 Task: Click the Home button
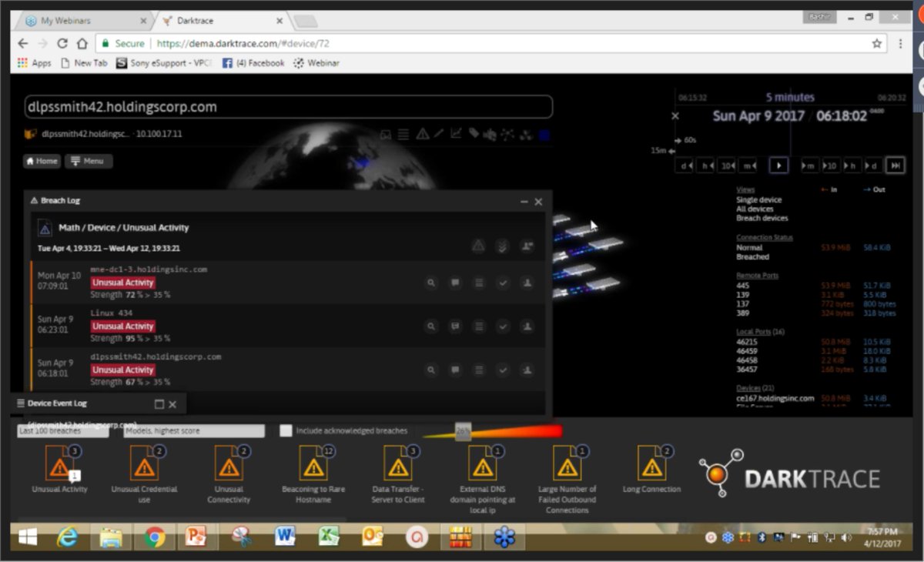[42, 161]
